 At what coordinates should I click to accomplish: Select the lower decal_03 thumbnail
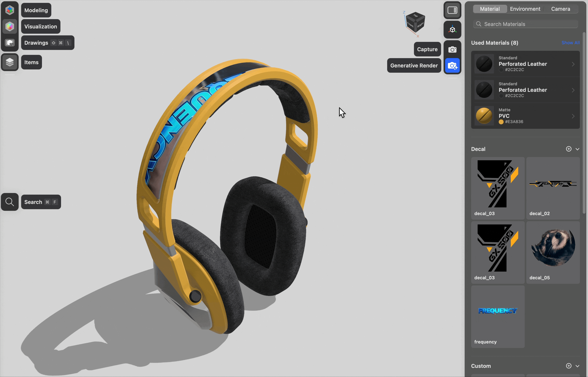(498, 252)
